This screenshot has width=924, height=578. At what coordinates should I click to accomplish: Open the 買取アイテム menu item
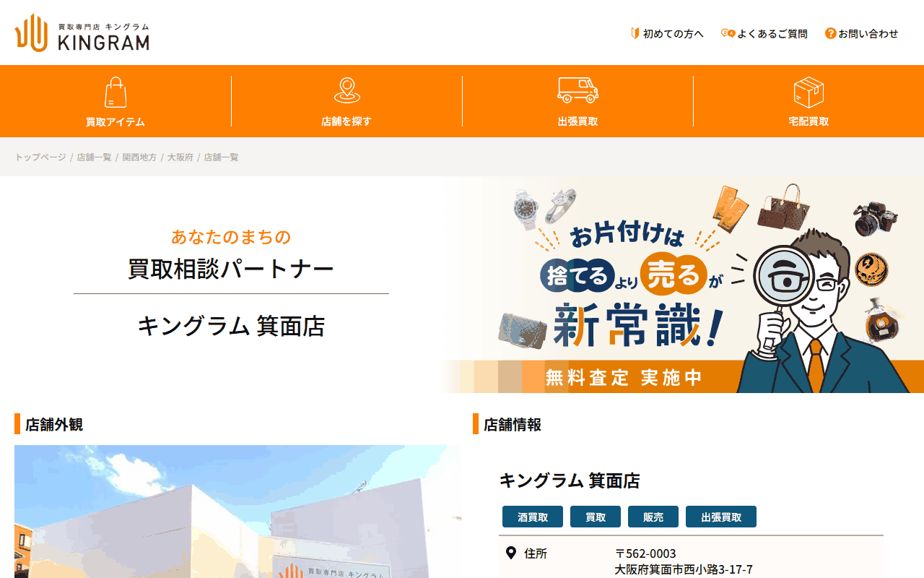(115, 101)
